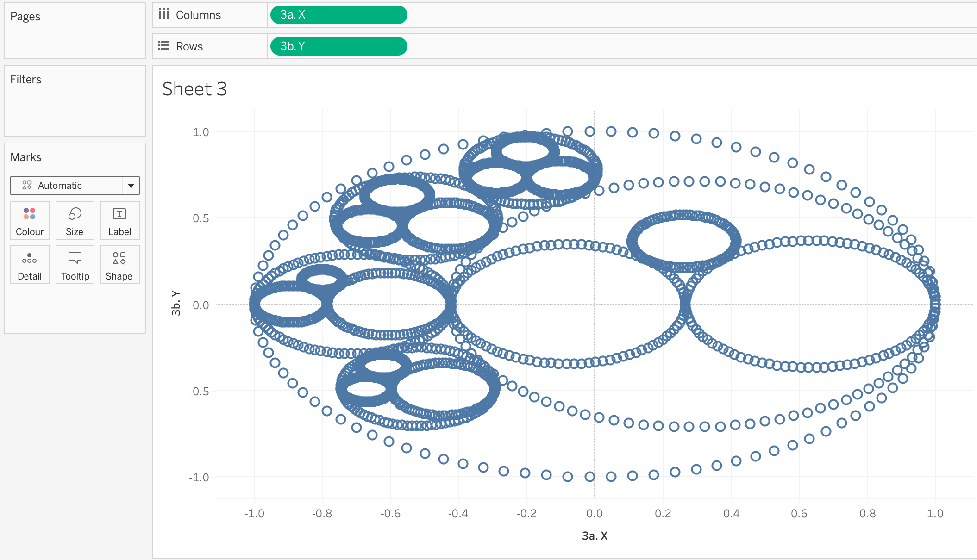Select the 3a. X pill in Columns

pos(338,15)
